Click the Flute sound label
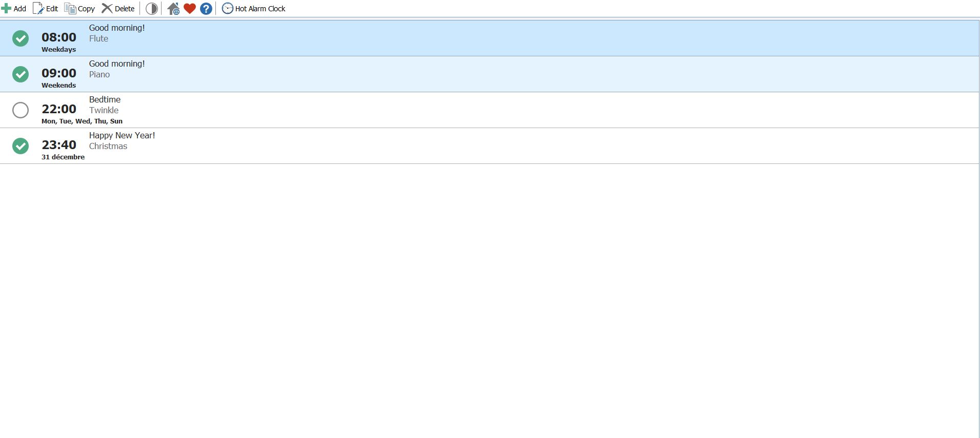The width and height of the screenshot is (980, 438). (x=98, y=39)
